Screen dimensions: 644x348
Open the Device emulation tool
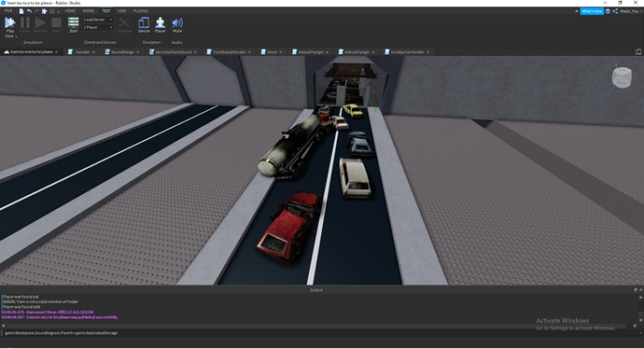[144, 25]
